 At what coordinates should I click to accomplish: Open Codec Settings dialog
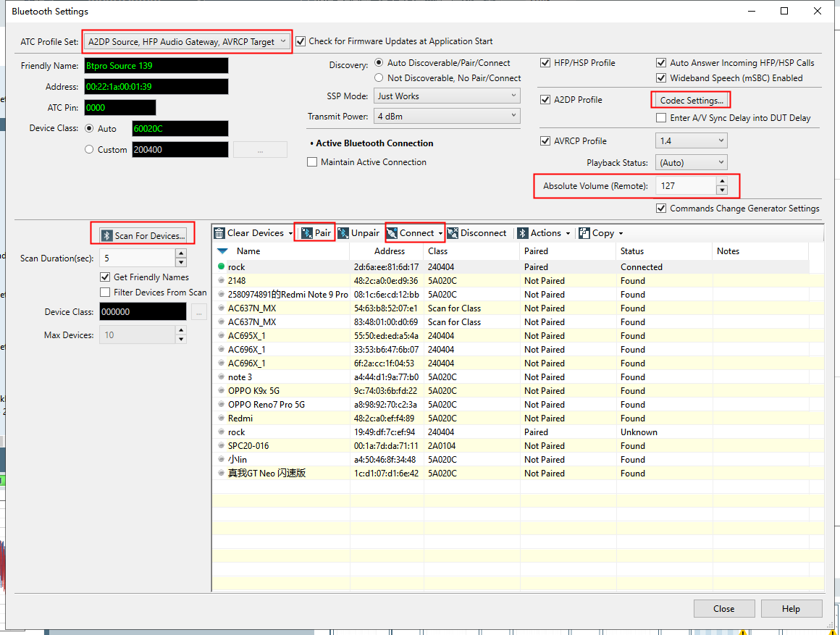(691, 100)
